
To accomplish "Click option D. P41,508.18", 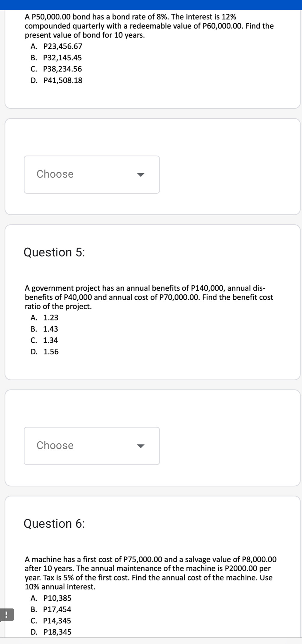I will [56, 80].
